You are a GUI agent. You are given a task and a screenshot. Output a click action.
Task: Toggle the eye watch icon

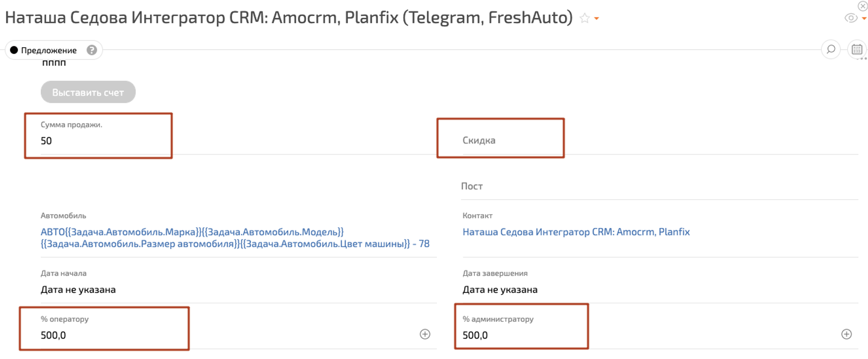click(x=851, y=18)
